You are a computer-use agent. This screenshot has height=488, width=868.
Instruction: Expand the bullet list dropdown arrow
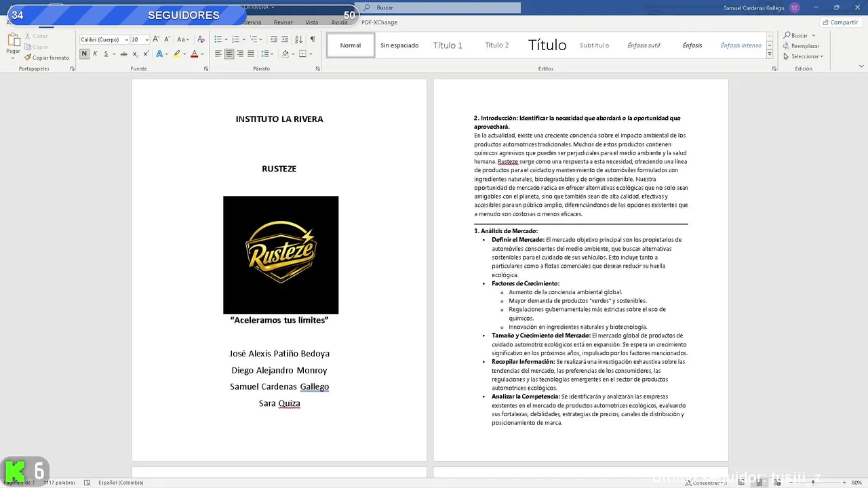tap(226, 39)
